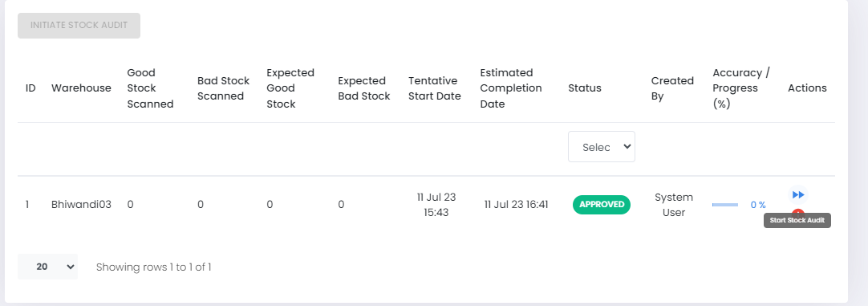Click the Estimated Completion Date header
The height and width of the screenshot is (306, 868).
(510, 88)
